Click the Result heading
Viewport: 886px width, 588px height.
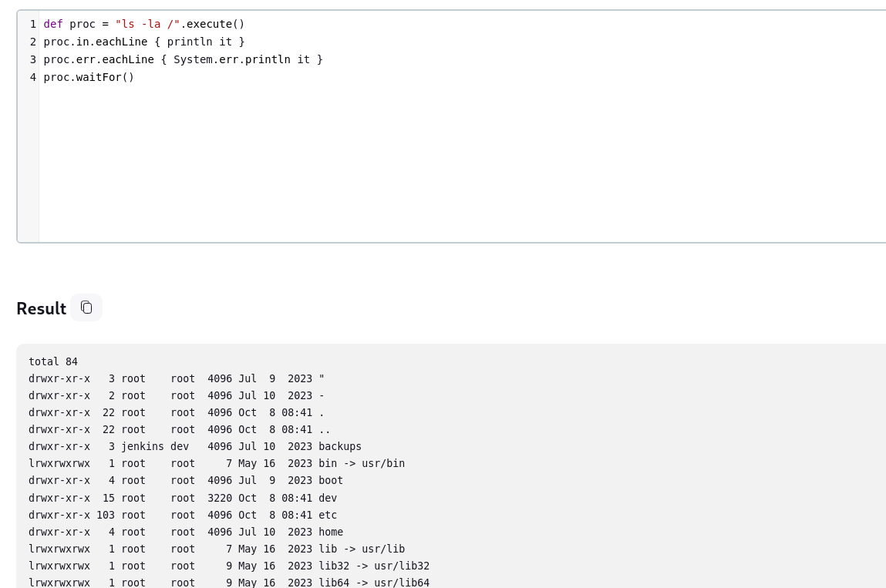(x=41, y=308)
